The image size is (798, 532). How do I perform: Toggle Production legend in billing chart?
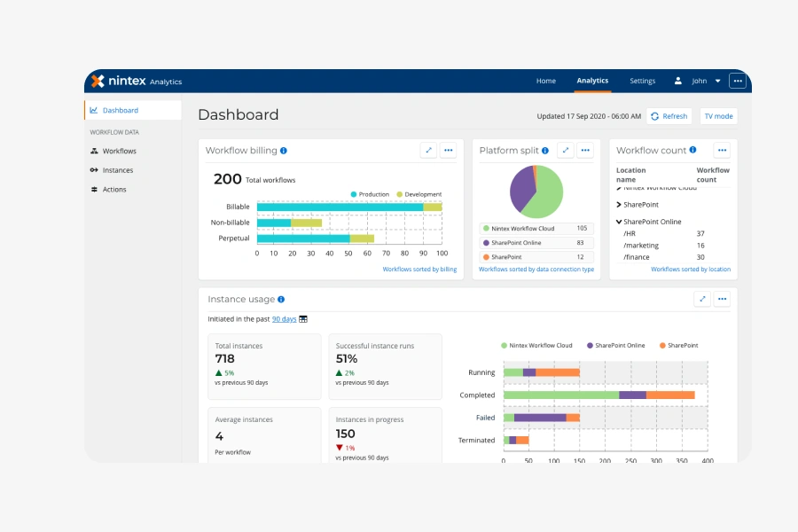point(370,194)
